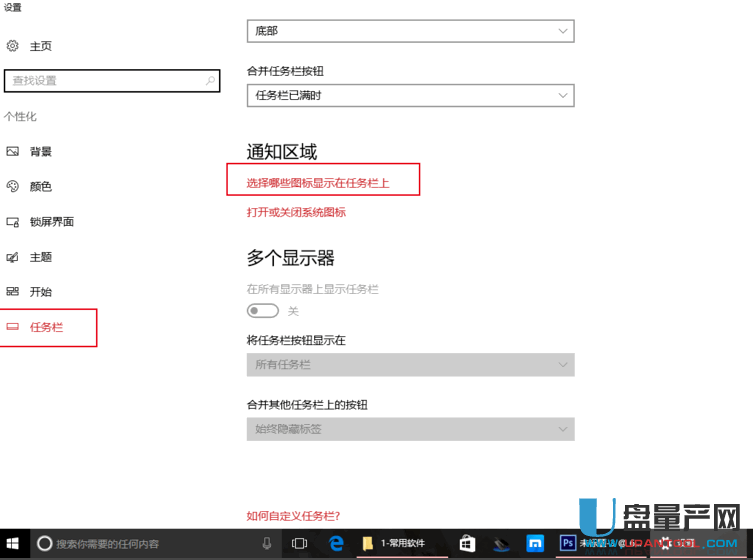Click the 主页 gear icon

(13, 46)
